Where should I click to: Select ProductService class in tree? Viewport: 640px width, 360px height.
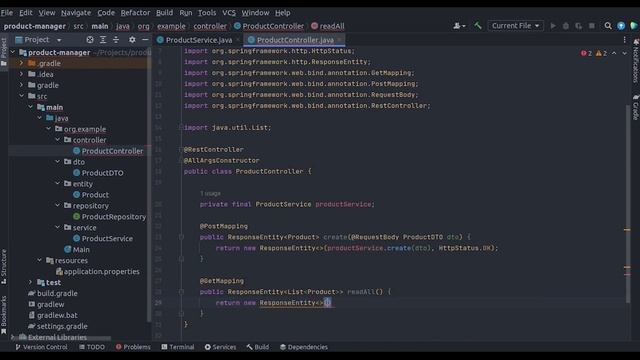102,238
